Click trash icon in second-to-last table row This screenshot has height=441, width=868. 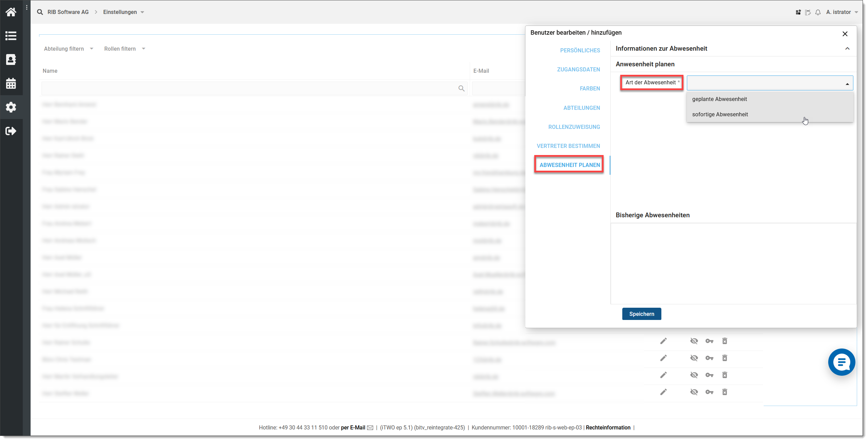click(725, 375)
